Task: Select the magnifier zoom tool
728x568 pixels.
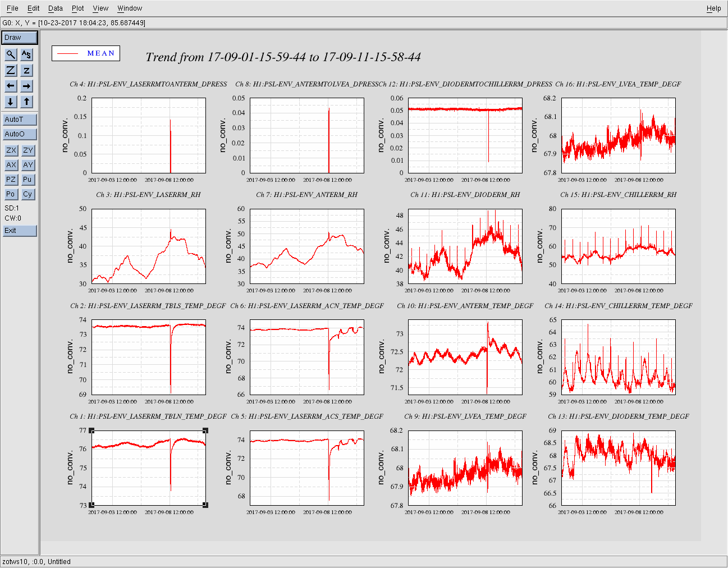Action: tap(11, 54)
